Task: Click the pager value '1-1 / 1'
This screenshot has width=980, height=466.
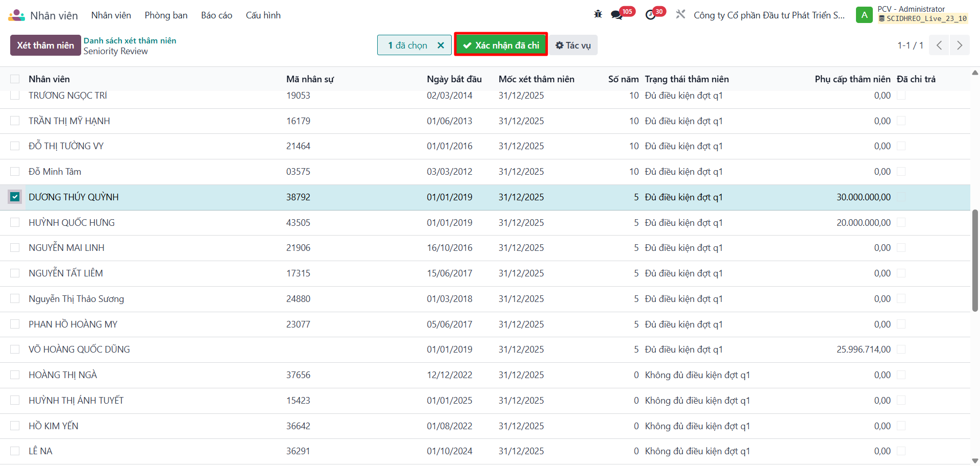Action: [910, 45]
